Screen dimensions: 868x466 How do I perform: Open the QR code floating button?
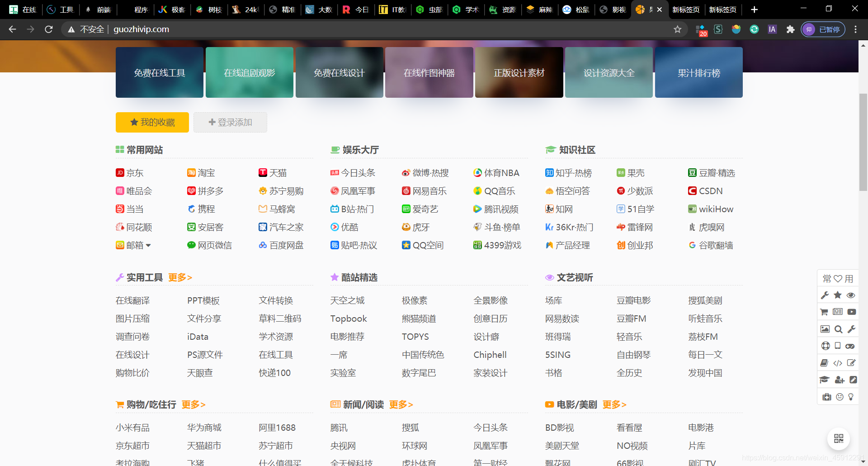[839, 438]
